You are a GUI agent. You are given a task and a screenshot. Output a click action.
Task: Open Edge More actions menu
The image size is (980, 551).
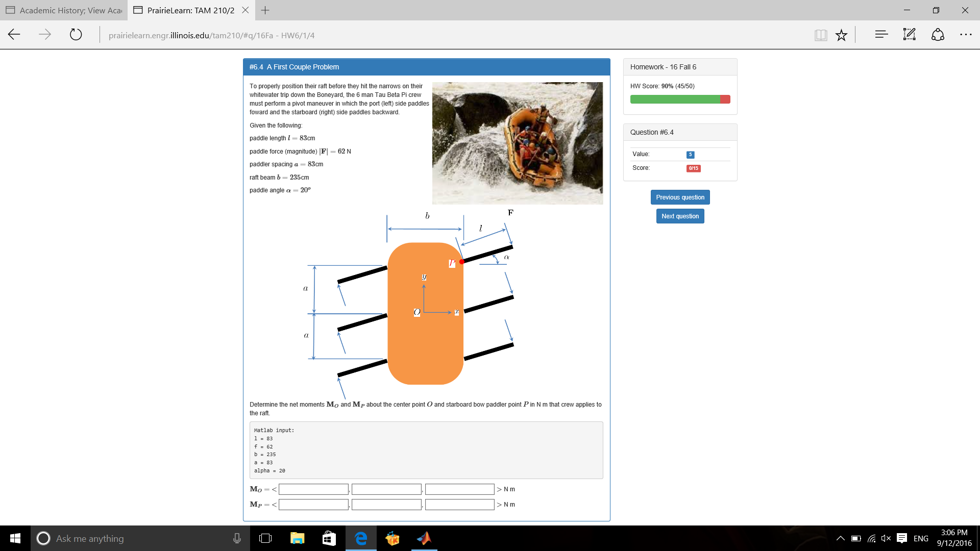966,35
